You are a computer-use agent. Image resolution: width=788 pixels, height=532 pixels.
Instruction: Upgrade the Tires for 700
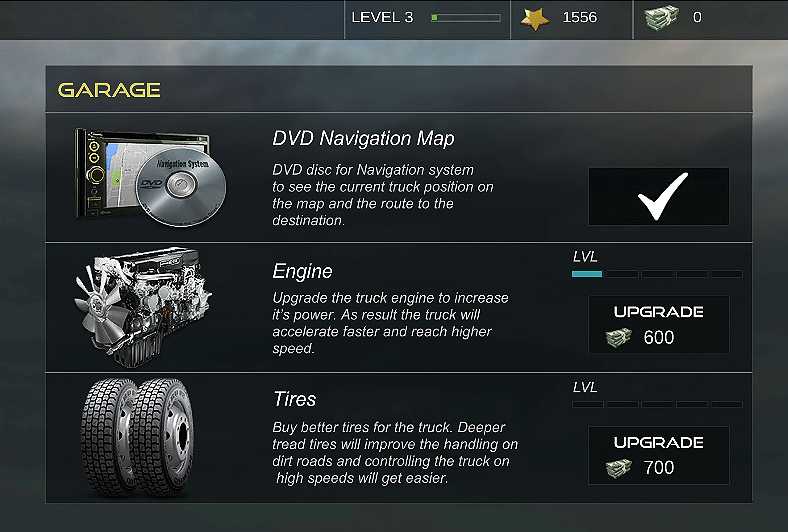point(659,455)
